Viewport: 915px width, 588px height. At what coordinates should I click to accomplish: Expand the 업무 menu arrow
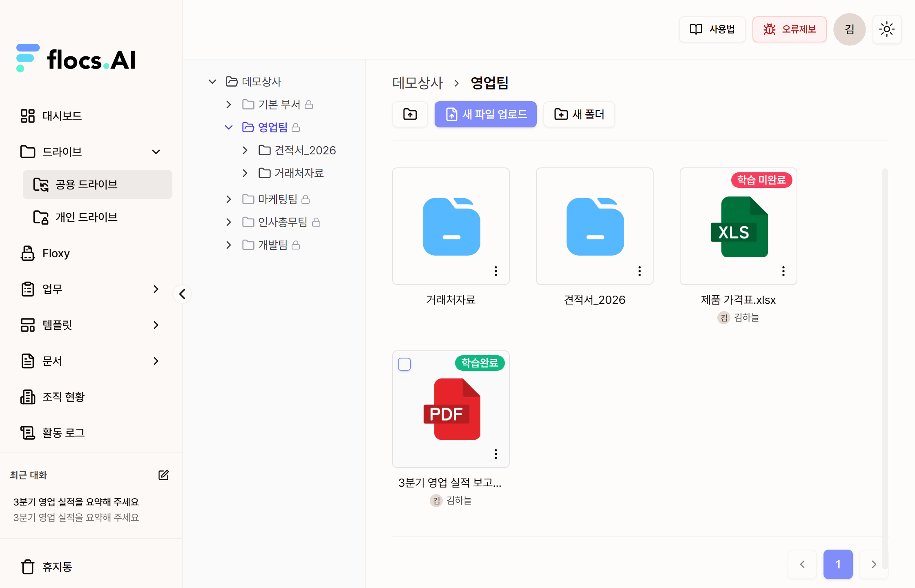point(156,289)
